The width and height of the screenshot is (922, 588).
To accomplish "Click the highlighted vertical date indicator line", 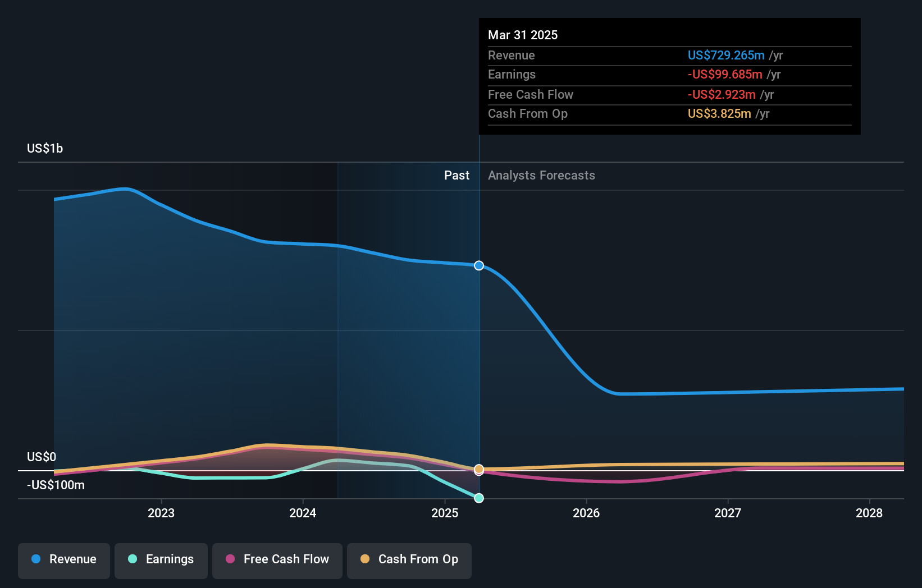I will (x=479, y=337).
